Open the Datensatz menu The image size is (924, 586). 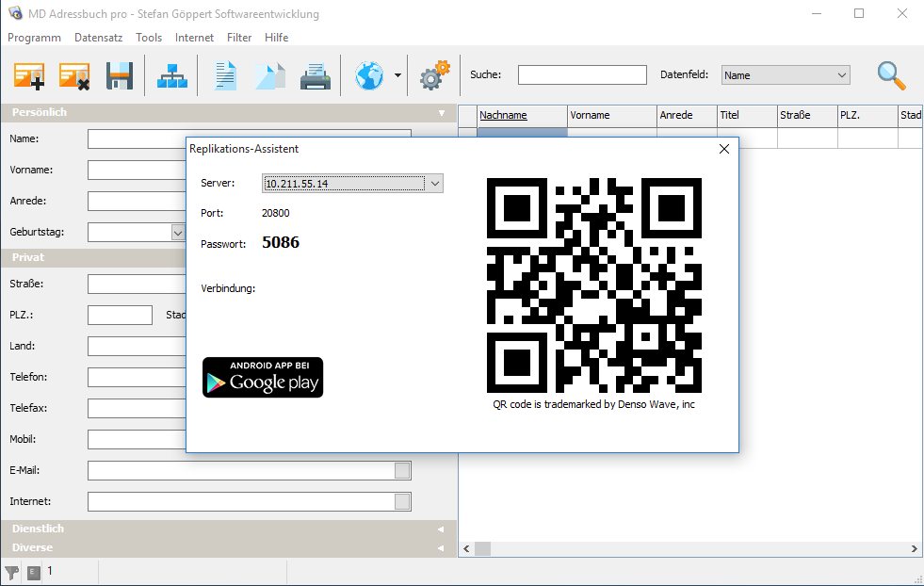[98, 38]
